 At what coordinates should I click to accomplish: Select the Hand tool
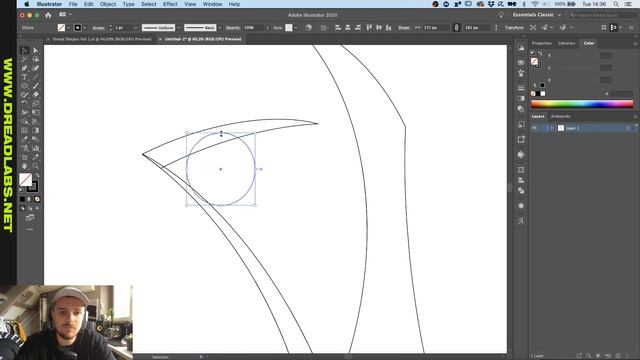coord(24,166)
